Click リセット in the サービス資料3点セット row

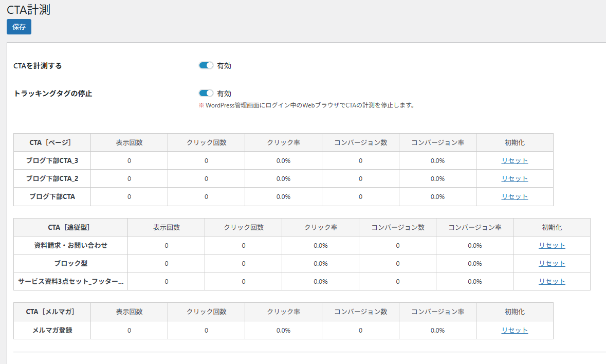[552, 281]
